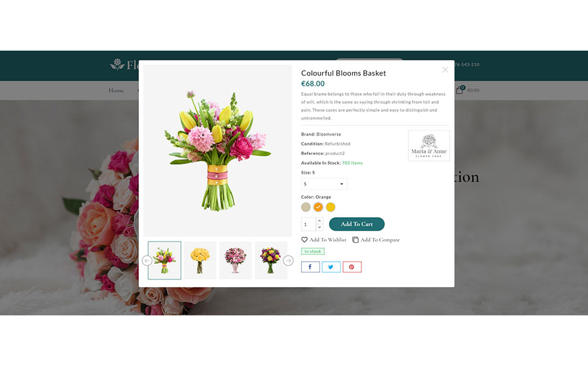This screenshot has width=588, height=366.
Task: Decrease quantity with the down arrow
Action: click(x=319, y=227)
